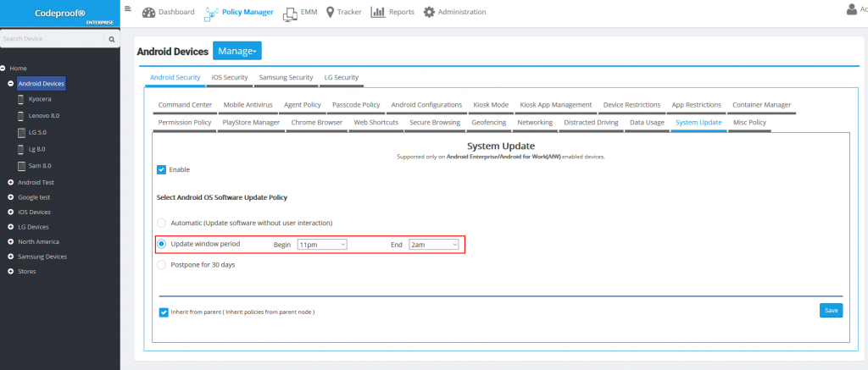Viewport: 868px width, 370px height.
Task: Open the Manage dropdown button
Action: pyautogui.click(x=237, y=51)
